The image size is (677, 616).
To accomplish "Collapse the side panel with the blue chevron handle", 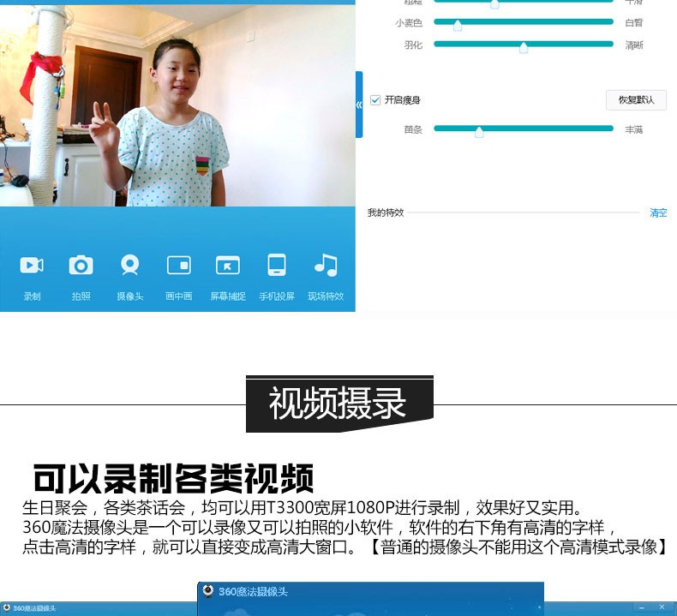I will (x=359, y=105).
